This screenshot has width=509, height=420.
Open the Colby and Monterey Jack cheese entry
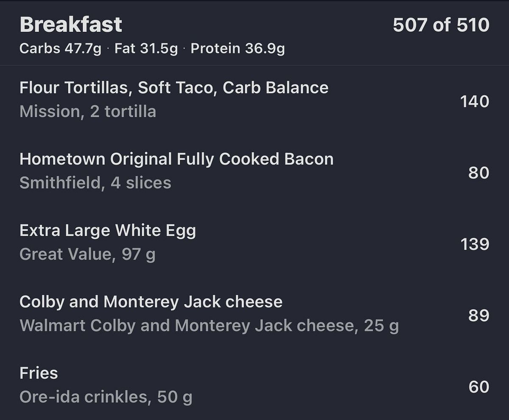(x=151, y=302)
